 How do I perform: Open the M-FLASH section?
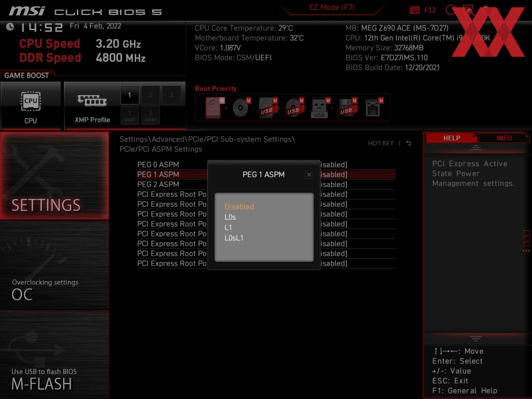54,354
